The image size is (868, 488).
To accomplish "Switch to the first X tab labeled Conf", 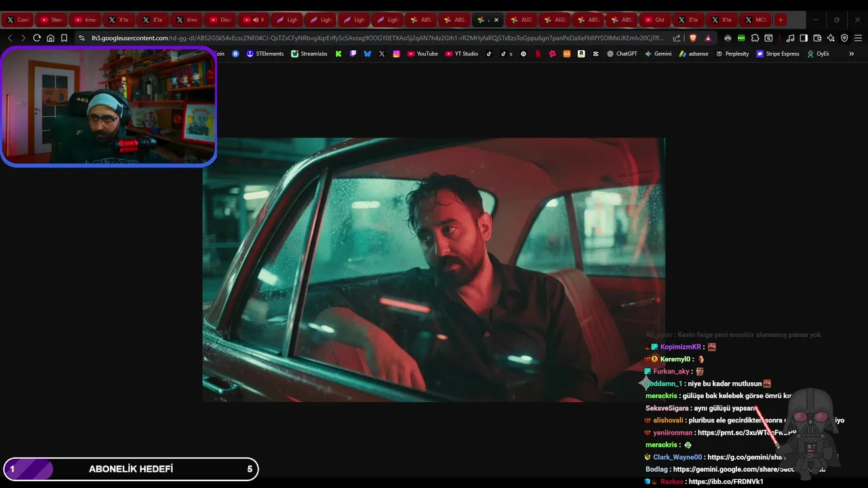I will (18, 20).
